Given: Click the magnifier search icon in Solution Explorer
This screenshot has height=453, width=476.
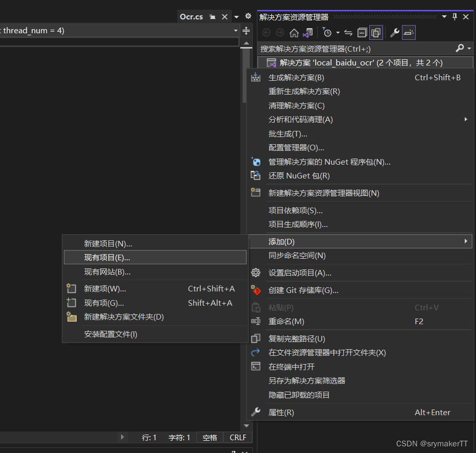Looking at the screenshot, I should coord(460,48).
